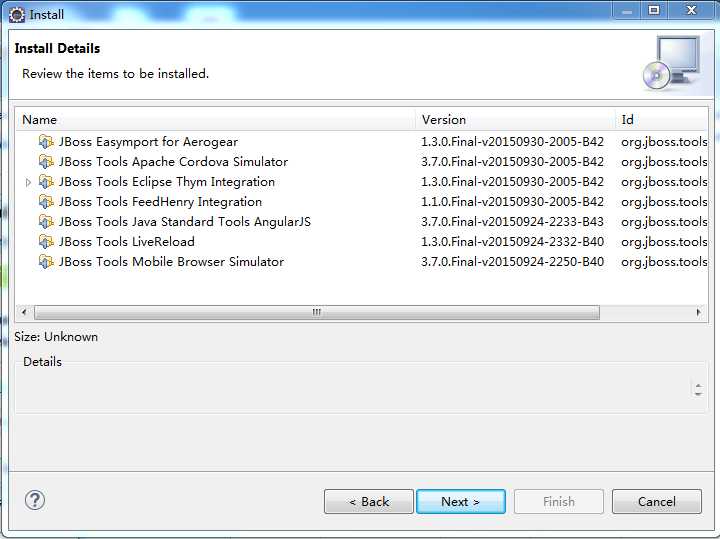This screenshot has height=539, width=720.
Task: Click version 3.7.0.Final-v20150930-2005-B42
Action: click(512, 162)
